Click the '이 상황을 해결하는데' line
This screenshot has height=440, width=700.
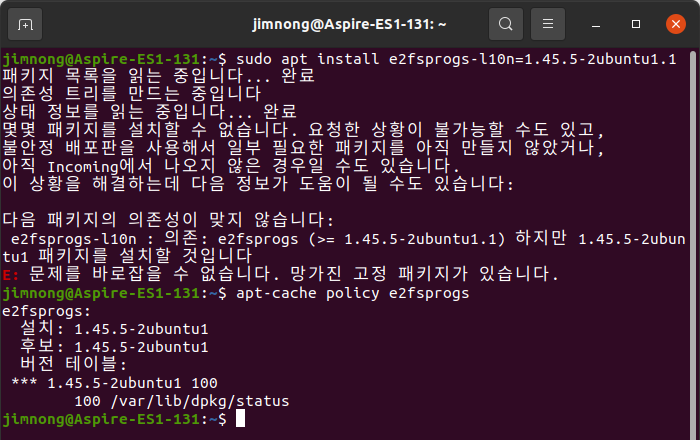[258, 184]
